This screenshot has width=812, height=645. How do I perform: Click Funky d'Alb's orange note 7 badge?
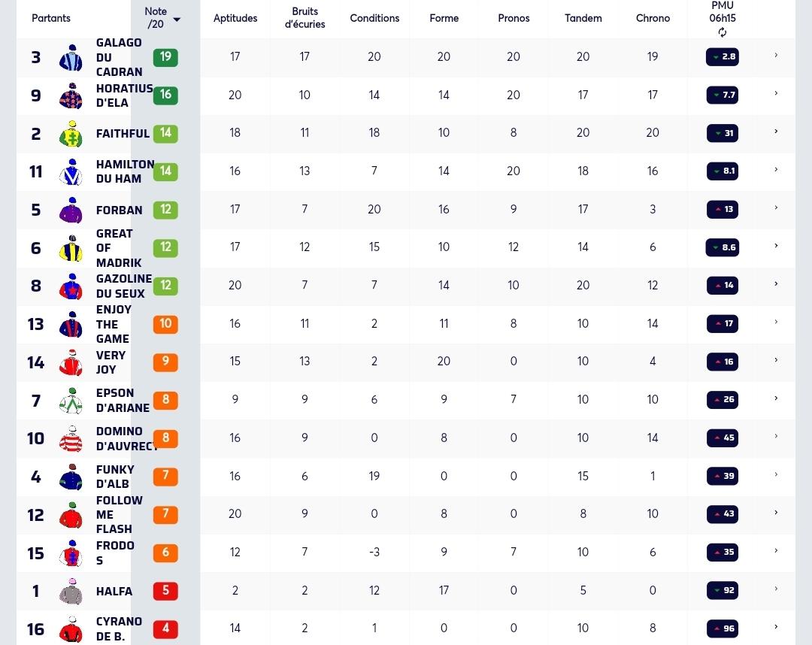pyautogui.click(x=165, y=477)
